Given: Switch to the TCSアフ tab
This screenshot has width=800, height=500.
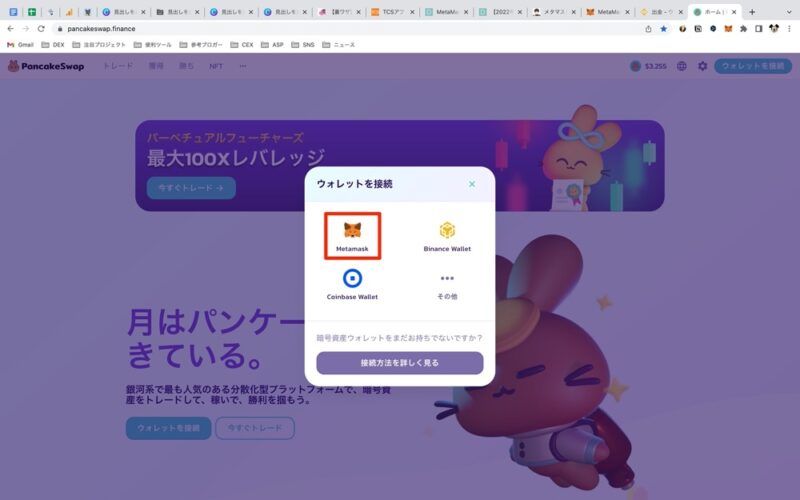Looking at the screenshot, I should [x=392, y=12].
